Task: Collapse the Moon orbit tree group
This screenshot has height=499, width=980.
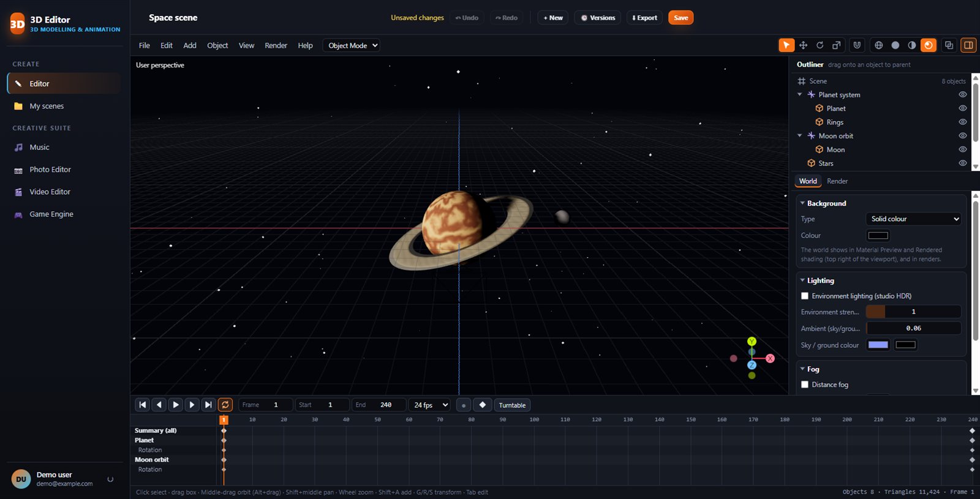Action: (x=800, y=136)
